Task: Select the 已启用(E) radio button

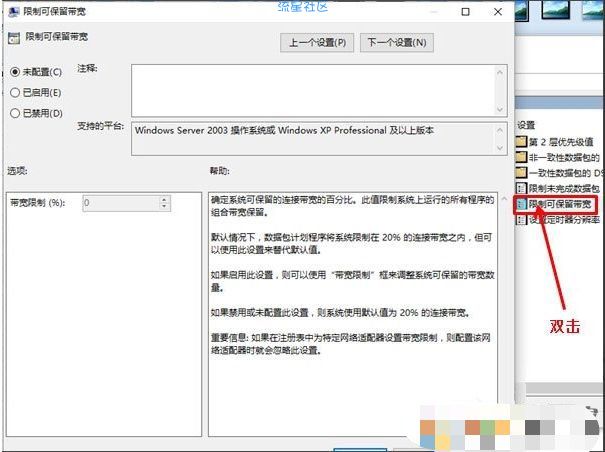Action: pos(15,93)
